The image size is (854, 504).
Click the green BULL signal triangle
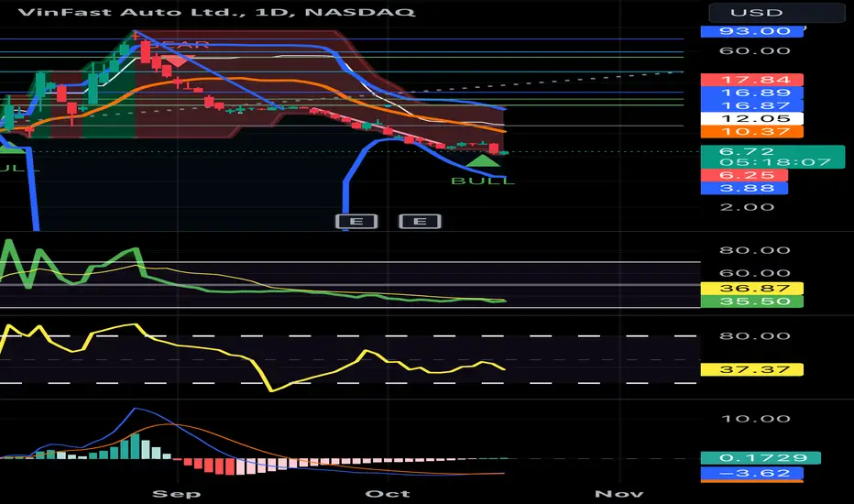482,161
